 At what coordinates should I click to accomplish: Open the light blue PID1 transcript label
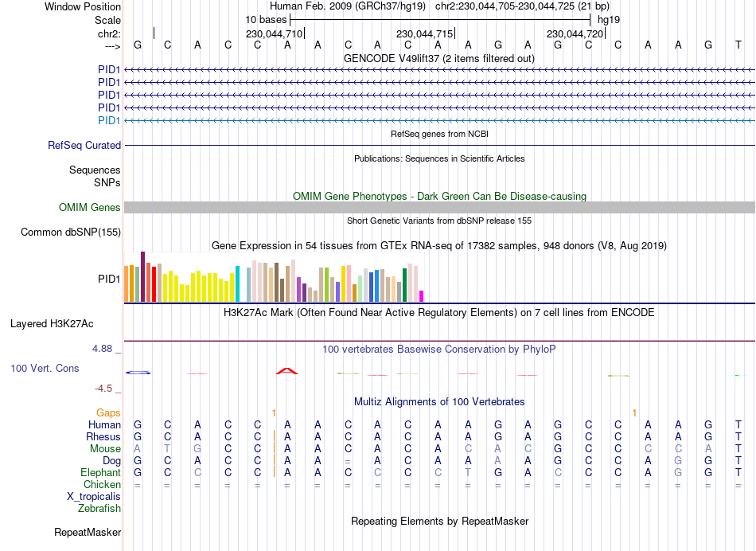(x=109, y=120)
